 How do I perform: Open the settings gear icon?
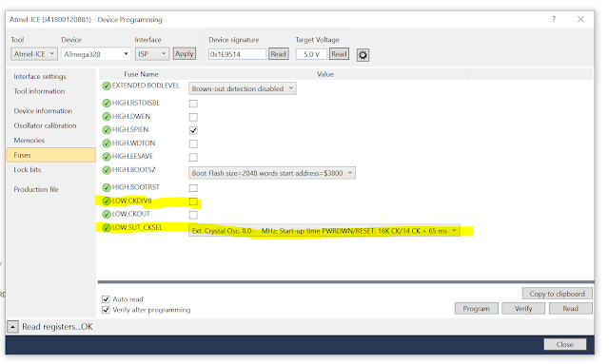(363, 55)
